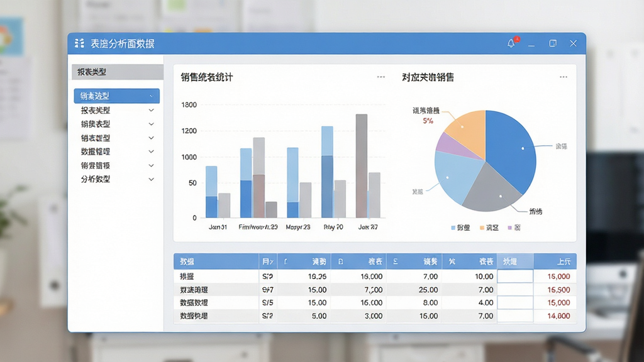Maximize the analysis window

[553, 43]
